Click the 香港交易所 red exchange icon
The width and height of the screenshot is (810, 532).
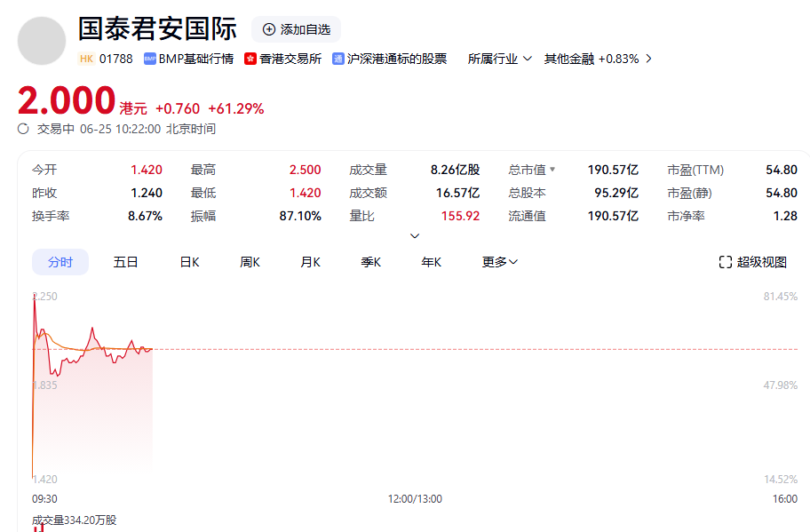pyautogui.click(x=250, y=59)
